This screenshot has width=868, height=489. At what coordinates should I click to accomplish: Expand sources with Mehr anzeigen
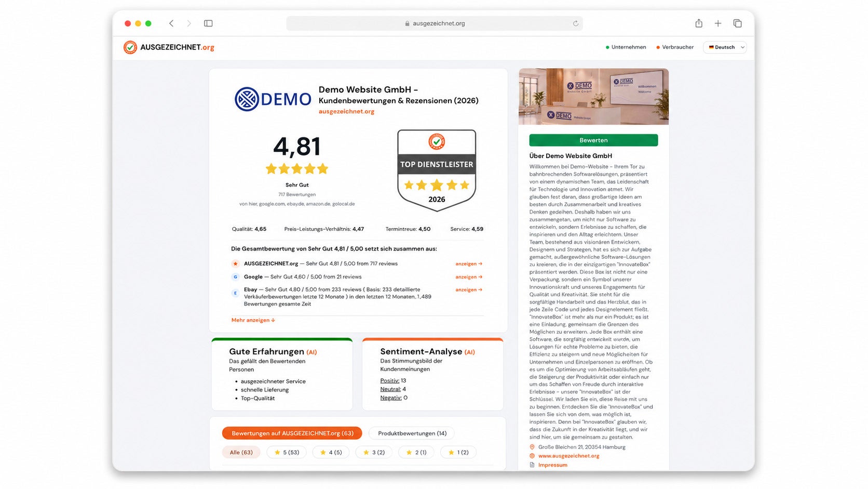253,320
